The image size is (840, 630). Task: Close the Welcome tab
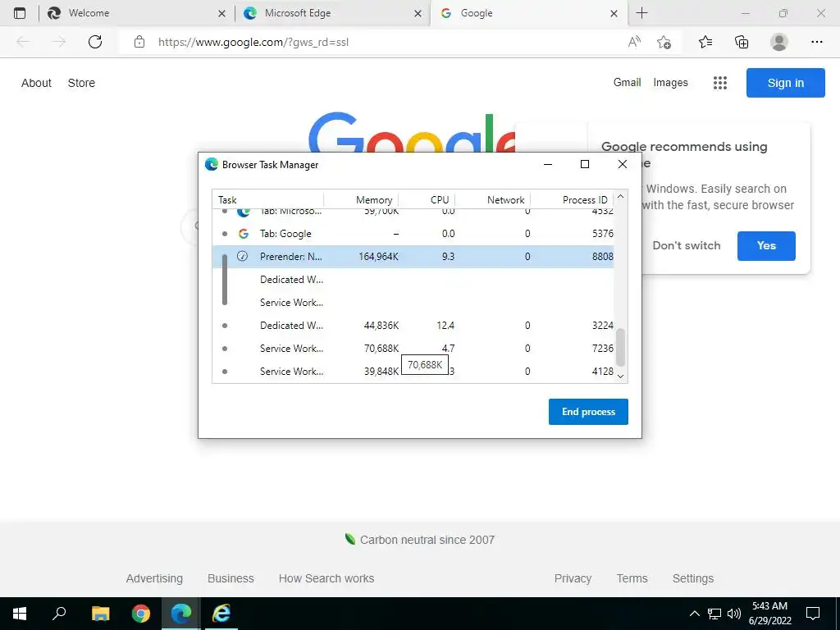[x=221, y=13]
